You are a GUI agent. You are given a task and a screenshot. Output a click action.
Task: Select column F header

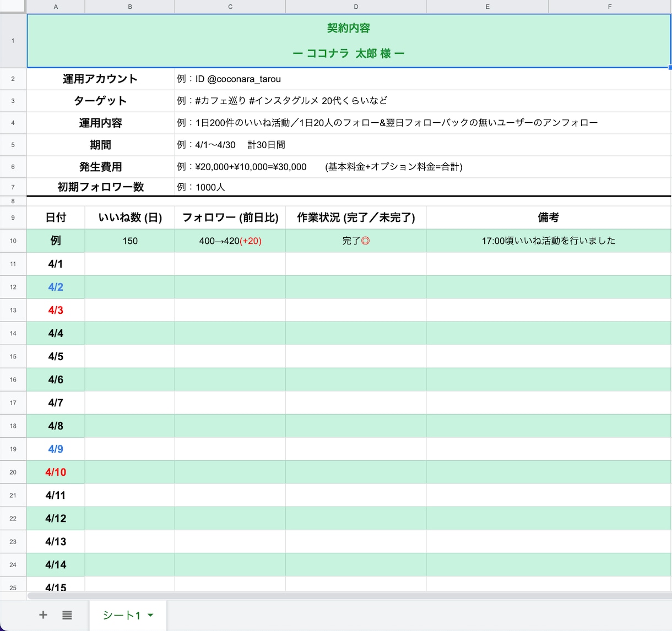click(x=610, y=7)
